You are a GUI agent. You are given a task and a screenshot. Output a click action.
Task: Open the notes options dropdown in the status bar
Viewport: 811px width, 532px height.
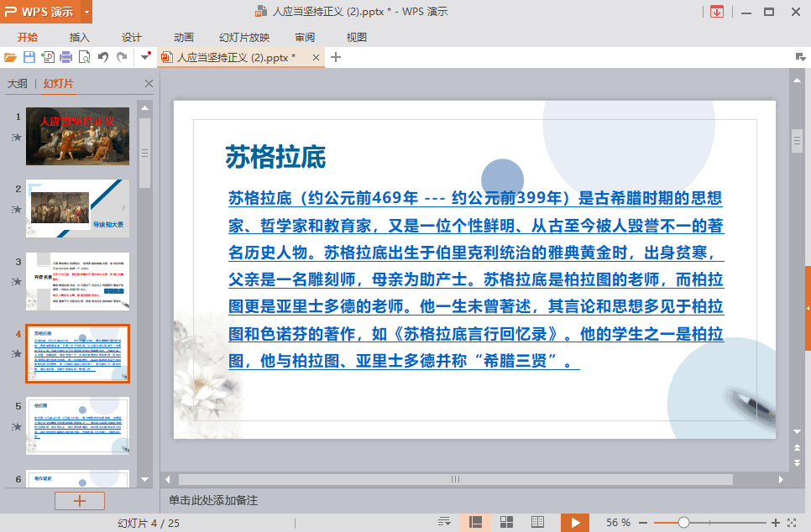coord(445,522)
